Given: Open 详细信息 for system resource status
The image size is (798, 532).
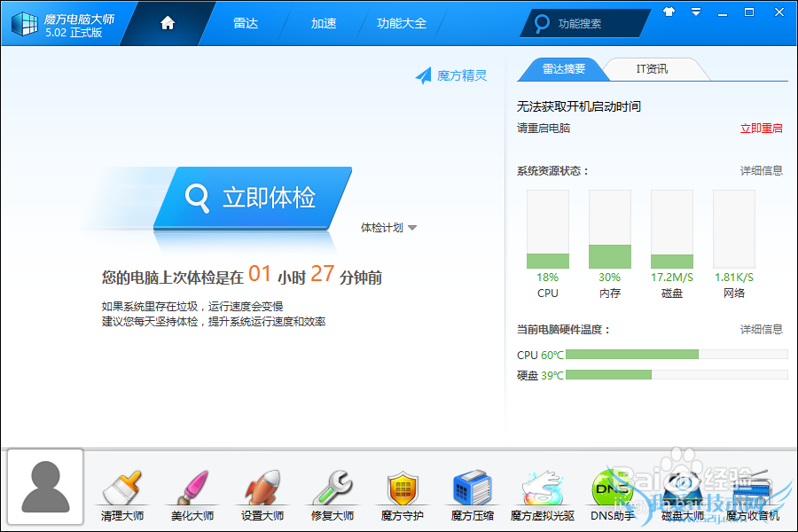Looking at the screenshot, I should click(x=761, y=170).
